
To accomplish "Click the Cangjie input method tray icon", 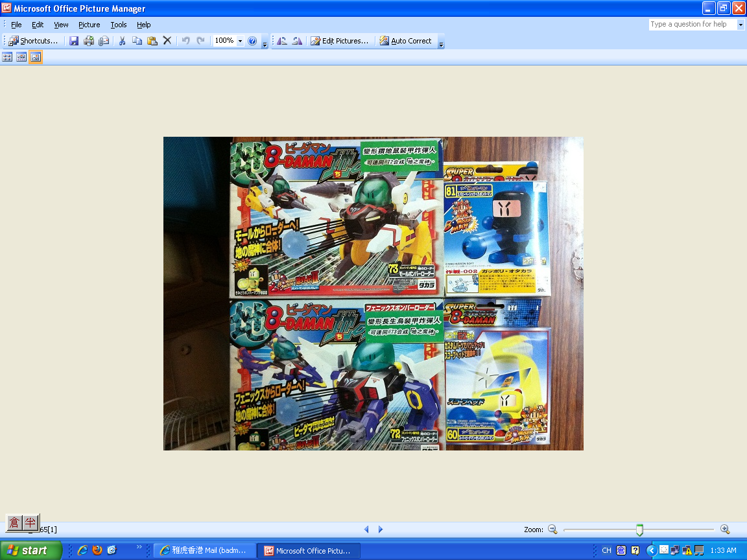I will [x=621, y=550].
